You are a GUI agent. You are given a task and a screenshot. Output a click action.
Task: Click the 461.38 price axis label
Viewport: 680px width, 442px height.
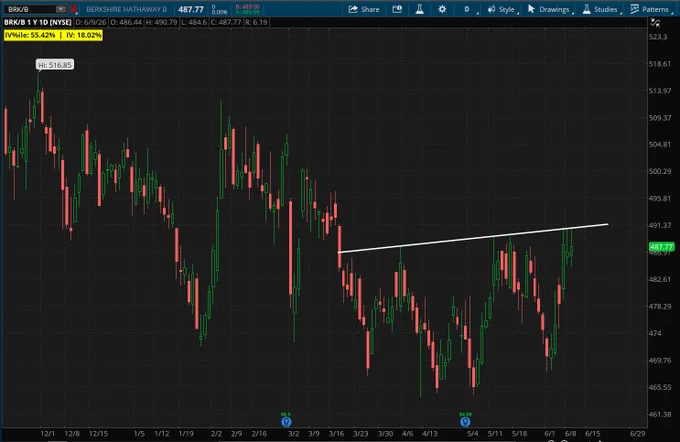[x=660, y=414]
